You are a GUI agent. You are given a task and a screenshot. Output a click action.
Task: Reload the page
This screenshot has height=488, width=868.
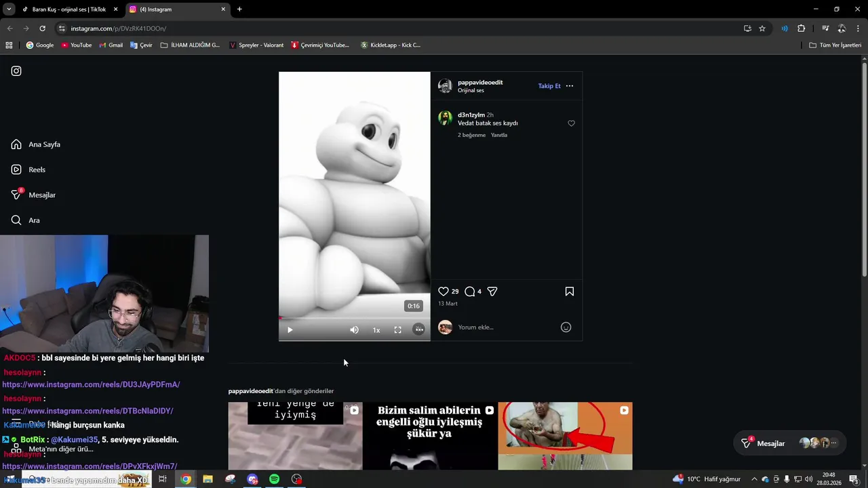click(42, 28)
